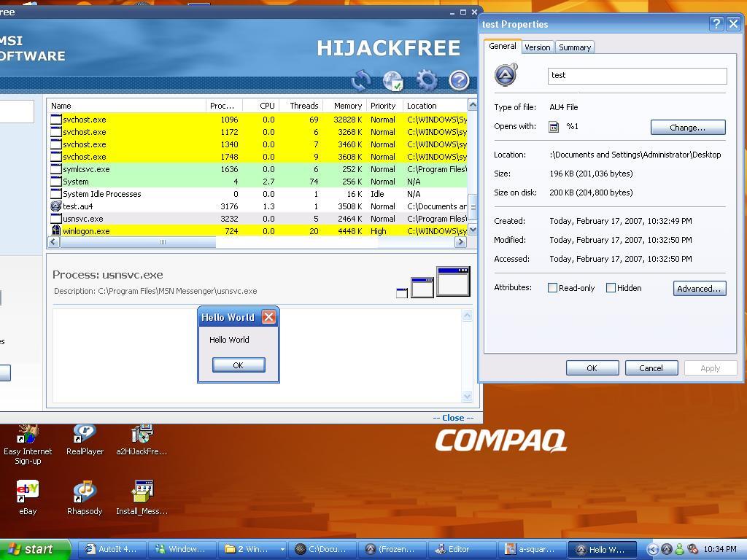Click the Messenger buddy tray icon
The image size is (747, 560).
(x=679, y=549)
